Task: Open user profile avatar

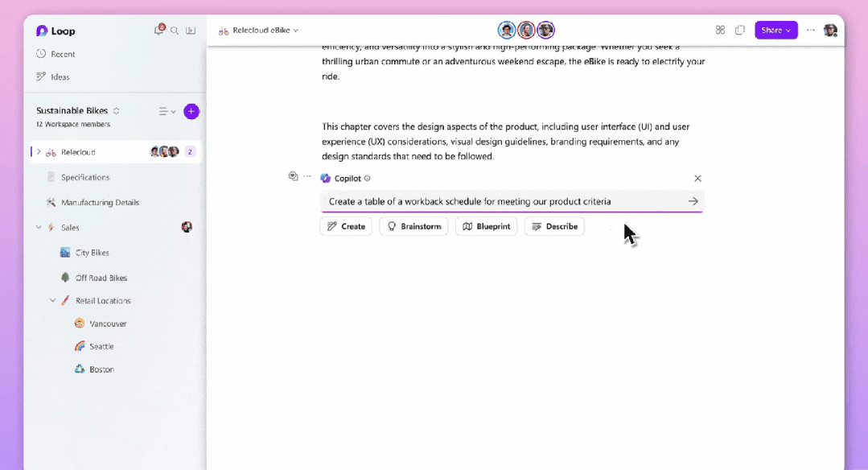Action: pos(830,30)
